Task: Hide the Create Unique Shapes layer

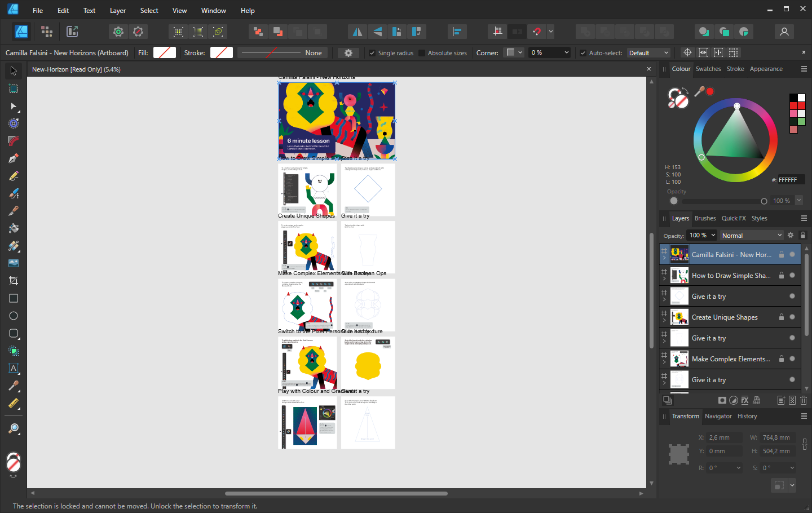Action: [x=792, y=317]
